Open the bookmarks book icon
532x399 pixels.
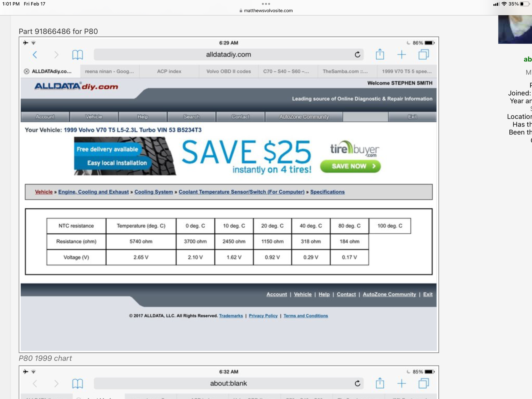tap(77, 55)
